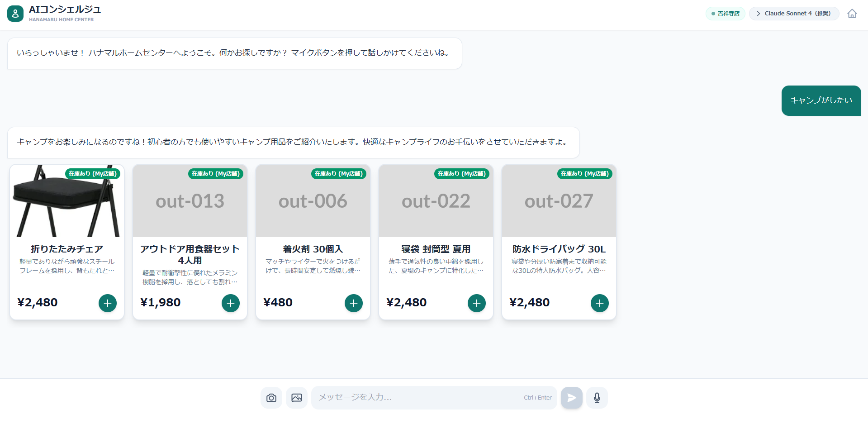Click the sleeping bag description 薄手で通気性の良い
Image resolution: width=868 pixels, height=424 pixels.
[436, 266]
